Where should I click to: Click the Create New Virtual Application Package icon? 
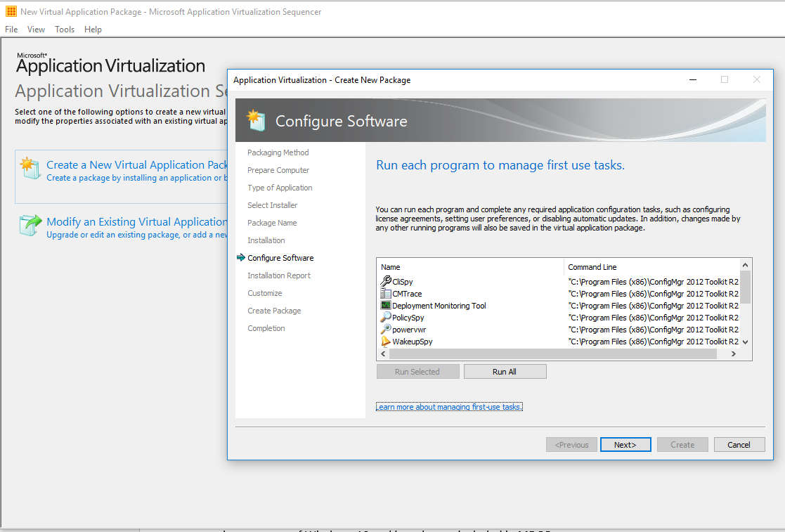[x=30, y=168]
